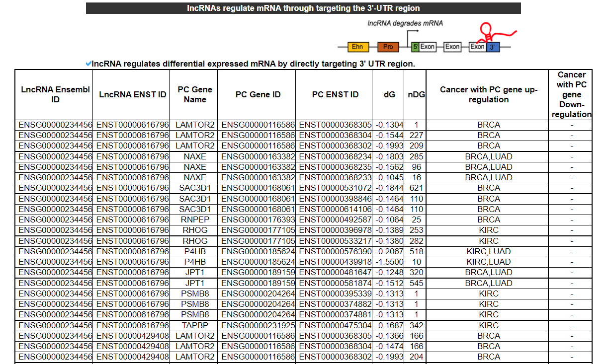608x364 pixels.
Task: Click the green 5' box in diagram
Action: coord(416,47)
